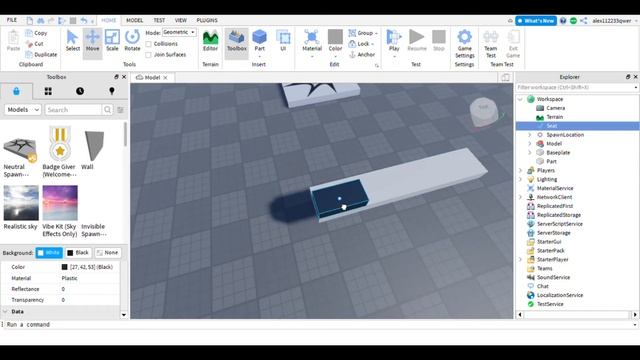
Task: Expand the Lighting node
Action: pos(520,179)
